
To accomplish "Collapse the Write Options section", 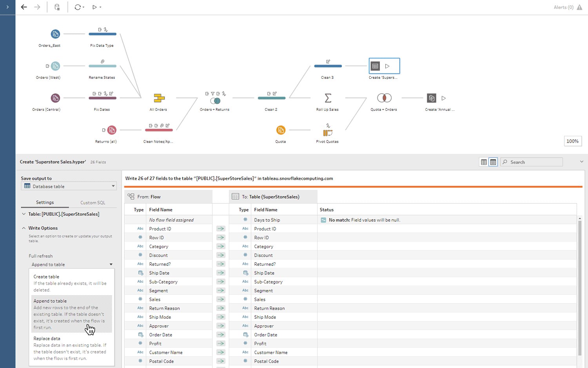I will pos(24,228).
